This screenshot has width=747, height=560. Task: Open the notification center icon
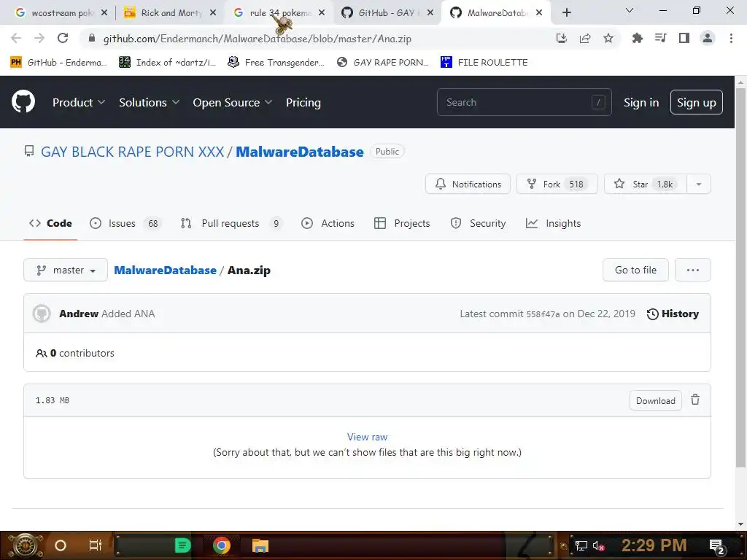click(717, 546)
